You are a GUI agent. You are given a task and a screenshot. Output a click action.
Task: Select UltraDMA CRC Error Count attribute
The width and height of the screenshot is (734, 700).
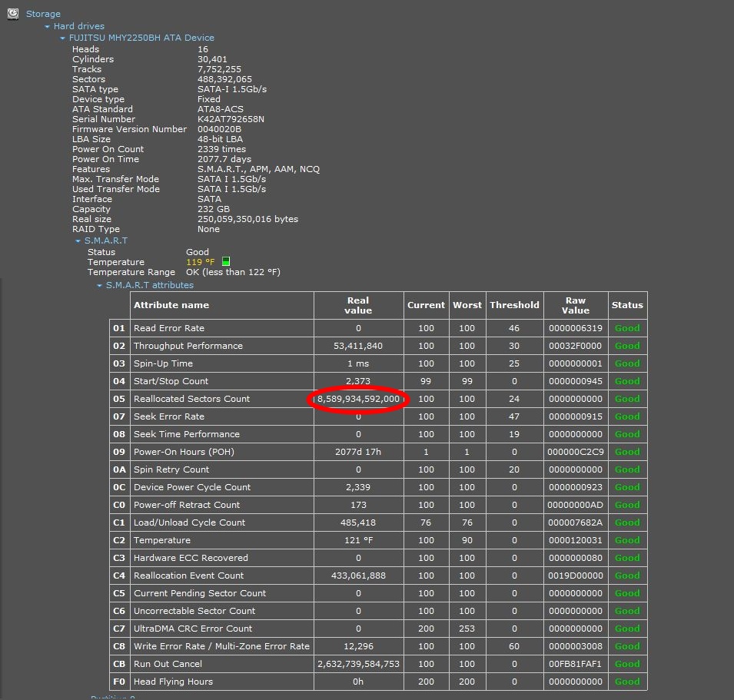pos(193,629)
